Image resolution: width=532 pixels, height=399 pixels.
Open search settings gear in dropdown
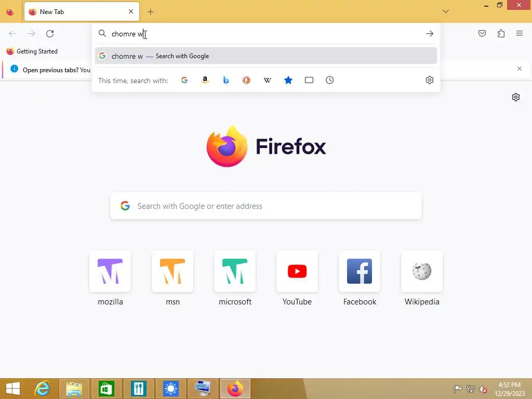(x=430, y=80)
